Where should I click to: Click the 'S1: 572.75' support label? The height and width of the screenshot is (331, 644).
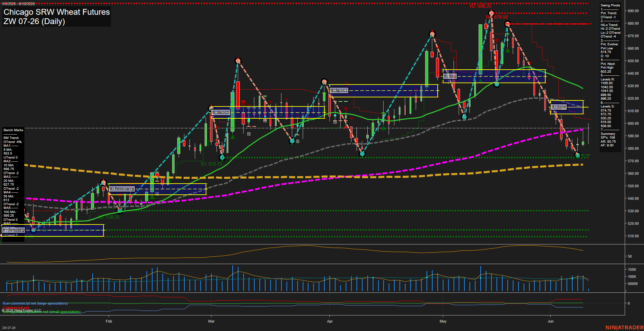pyautogui.click(x=211, y=164)
